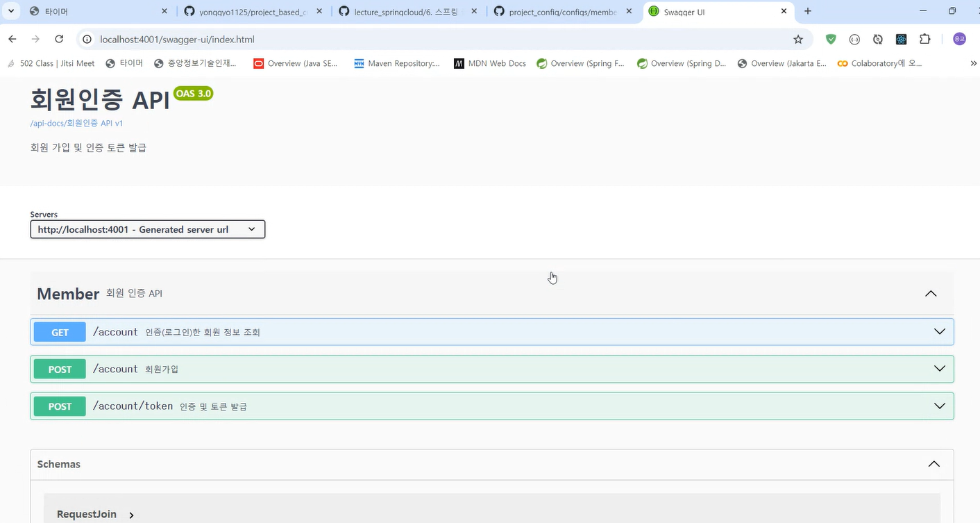Screen dimensions: 980x523
Task: Open a new browser tab
Action: pos(808,11)
